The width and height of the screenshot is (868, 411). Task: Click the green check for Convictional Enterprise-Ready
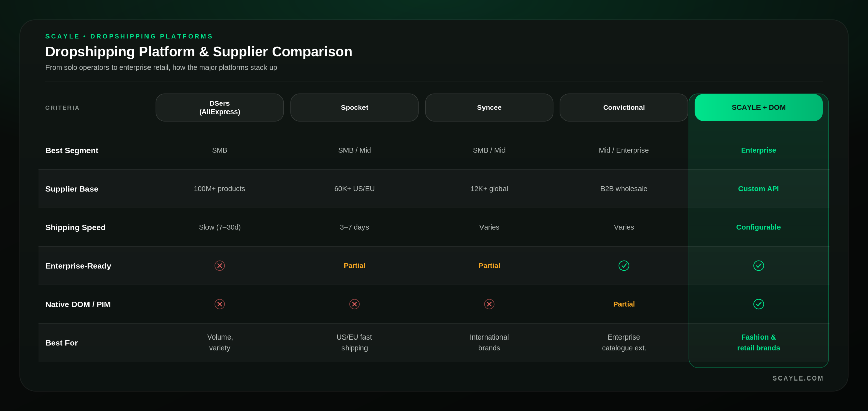(x=624, y=266)
